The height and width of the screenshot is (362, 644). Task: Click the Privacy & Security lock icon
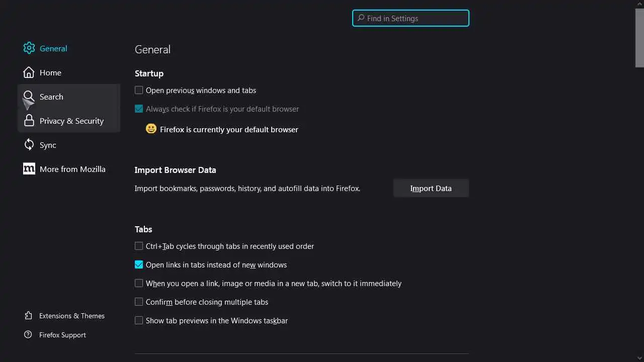29,121
